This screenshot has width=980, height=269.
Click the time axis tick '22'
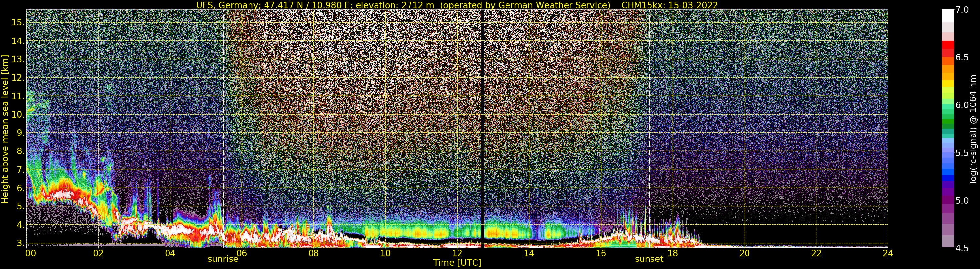point(816,253)
